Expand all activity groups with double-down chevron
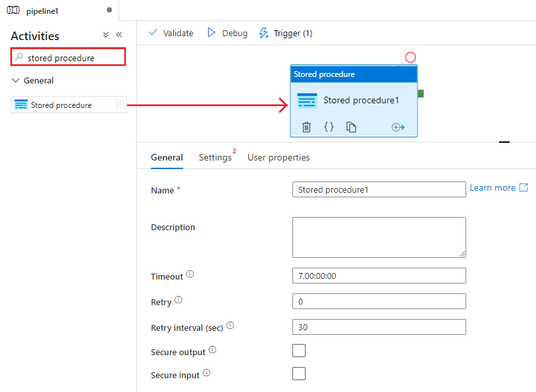The height and width of the screenshot is (392, 536). pyautogui.click(x=106, y=35)
